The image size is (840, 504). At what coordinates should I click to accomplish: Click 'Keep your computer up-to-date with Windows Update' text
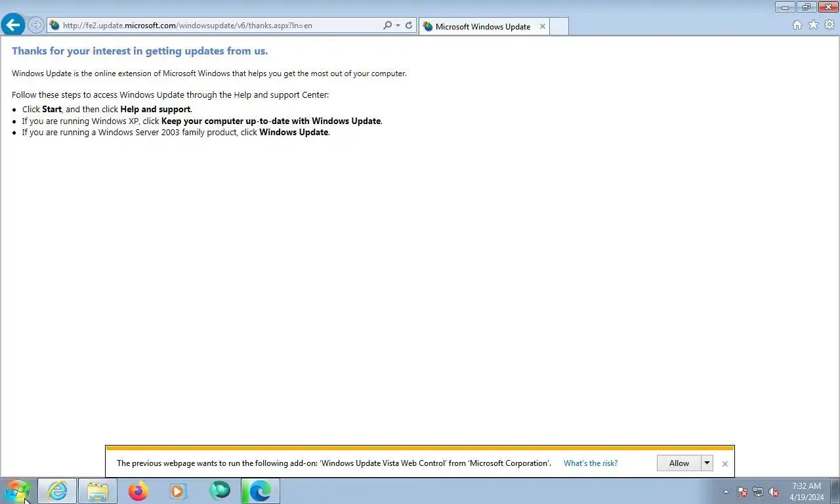[271, 121]
